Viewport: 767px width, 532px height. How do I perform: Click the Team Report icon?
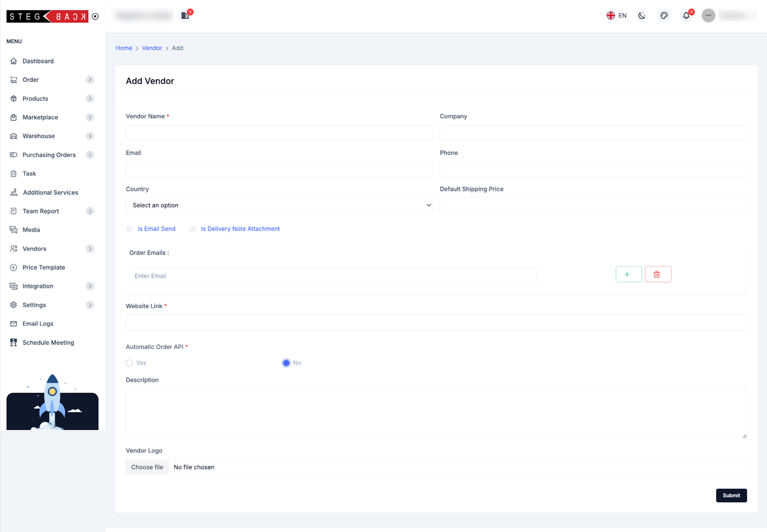point(13,211)
